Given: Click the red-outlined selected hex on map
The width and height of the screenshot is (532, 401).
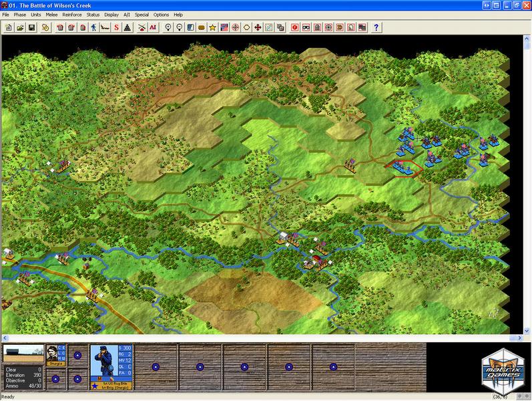Looking at the screenshot, I should coord(403,168).
